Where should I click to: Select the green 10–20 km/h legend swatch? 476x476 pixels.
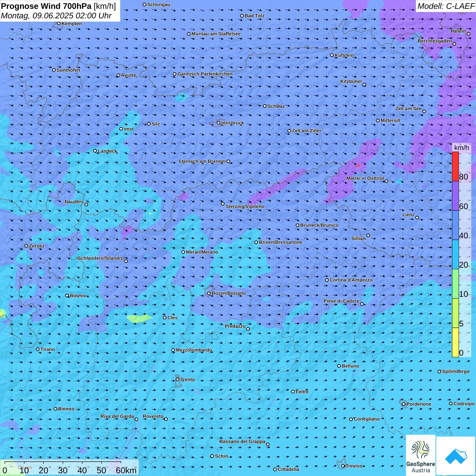pyautogui.click(x=455, y=284)
